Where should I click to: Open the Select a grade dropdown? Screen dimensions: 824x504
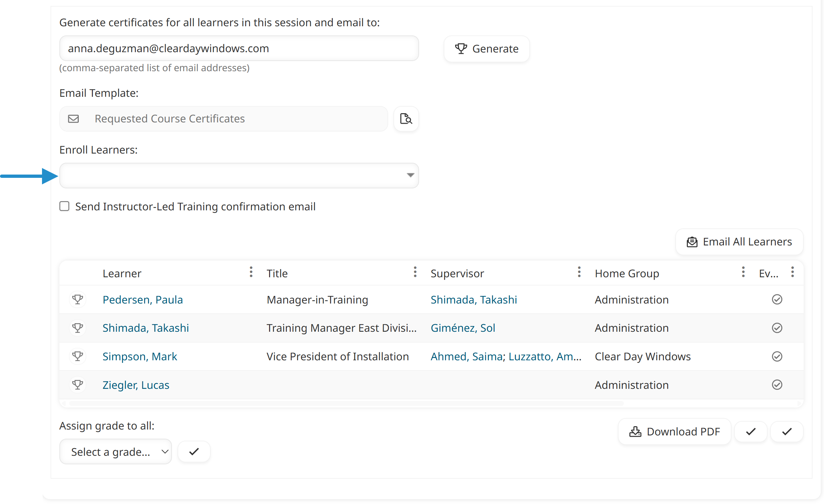116,451
